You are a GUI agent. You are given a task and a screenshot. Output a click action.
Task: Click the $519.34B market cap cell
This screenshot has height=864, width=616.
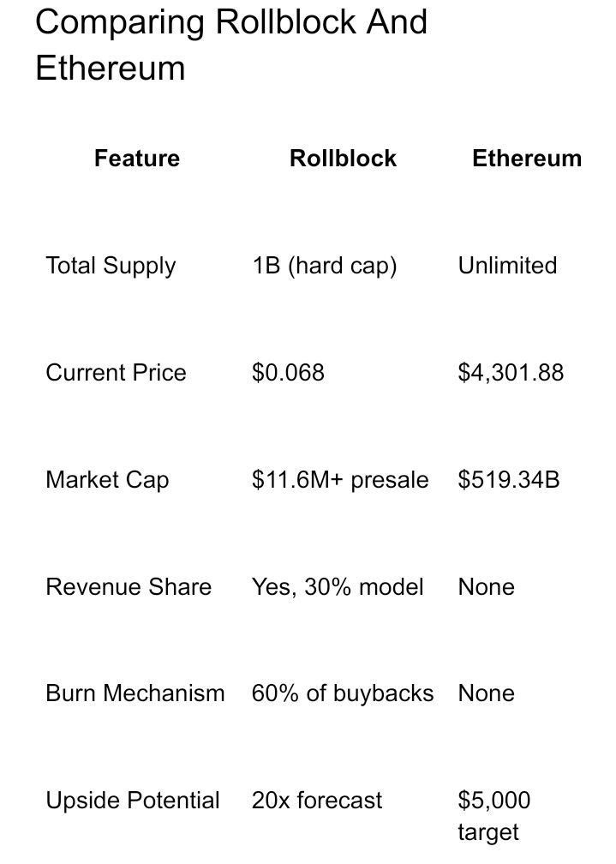point(509,479)
